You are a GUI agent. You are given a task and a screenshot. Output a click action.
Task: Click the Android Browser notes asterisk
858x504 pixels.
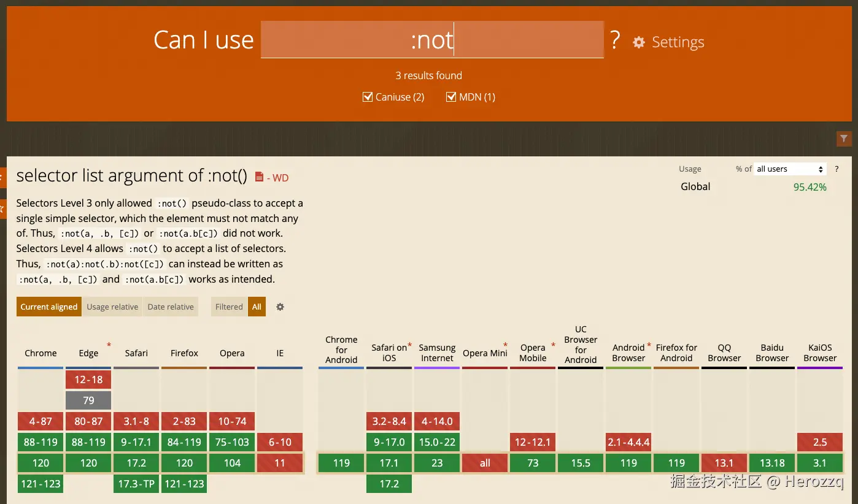click(649, 345)
